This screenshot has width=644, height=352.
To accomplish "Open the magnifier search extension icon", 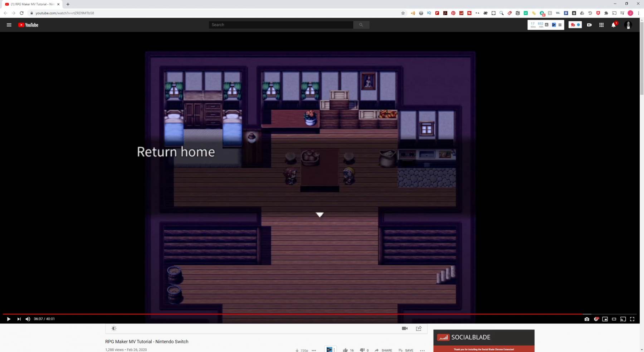I will pyautogui.click(x=502, y=13).
